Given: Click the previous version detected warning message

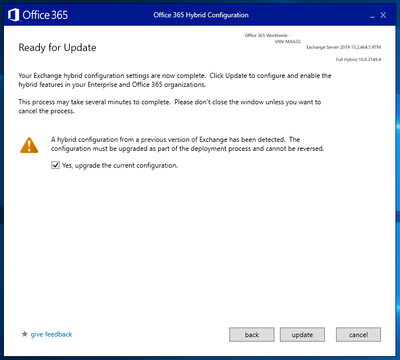Looking at the screenshot, I should 187,144.
